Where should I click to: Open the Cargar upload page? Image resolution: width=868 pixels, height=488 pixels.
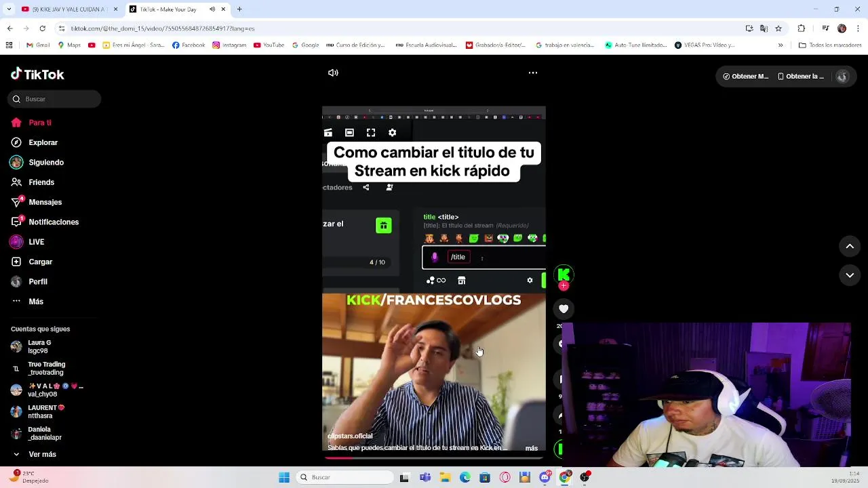(31, 262)
